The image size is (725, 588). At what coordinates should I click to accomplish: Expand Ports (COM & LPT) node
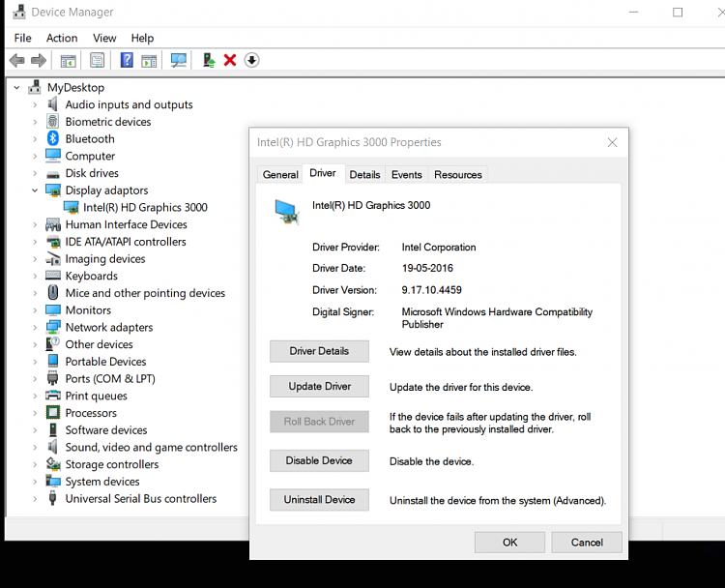point(35,378)
